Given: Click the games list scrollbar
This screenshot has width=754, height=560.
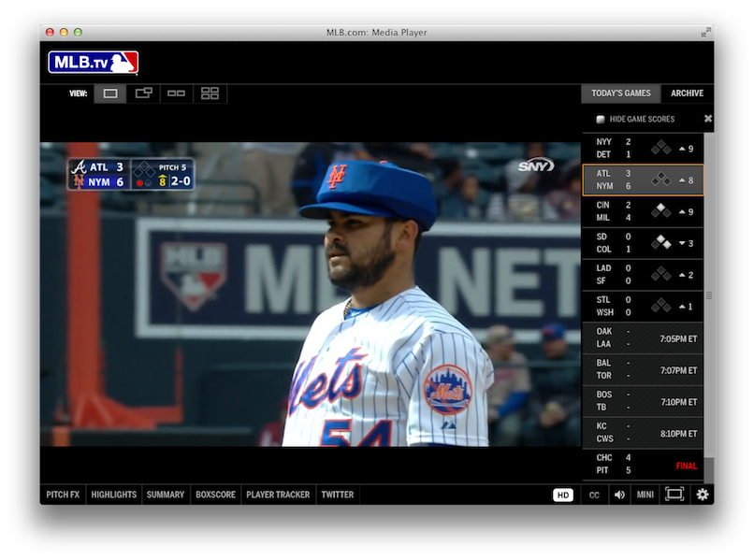Looking at the screenshot, I should pos(708,295).
